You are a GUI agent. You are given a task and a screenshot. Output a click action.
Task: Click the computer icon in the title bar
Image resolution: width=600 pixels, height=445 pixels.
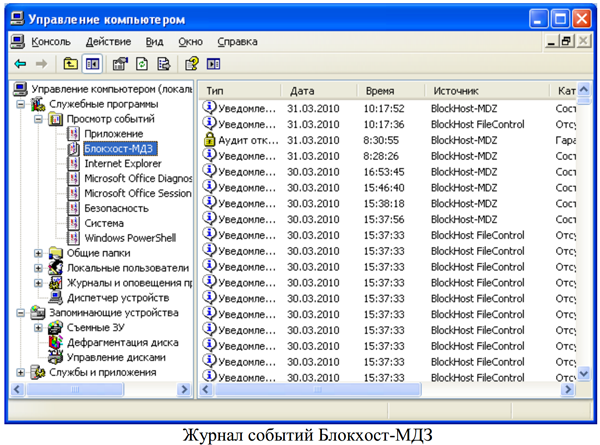17,18
